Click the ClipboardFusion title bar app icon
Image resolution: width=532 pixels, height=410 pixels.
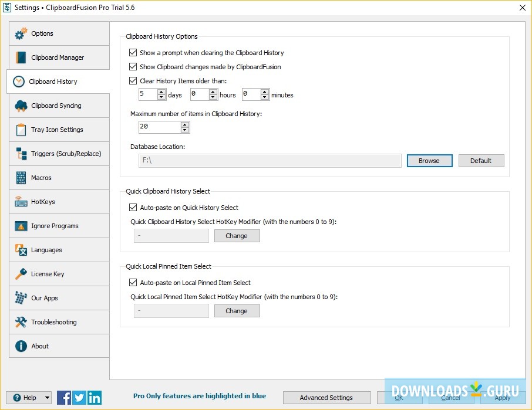(7, 8)
